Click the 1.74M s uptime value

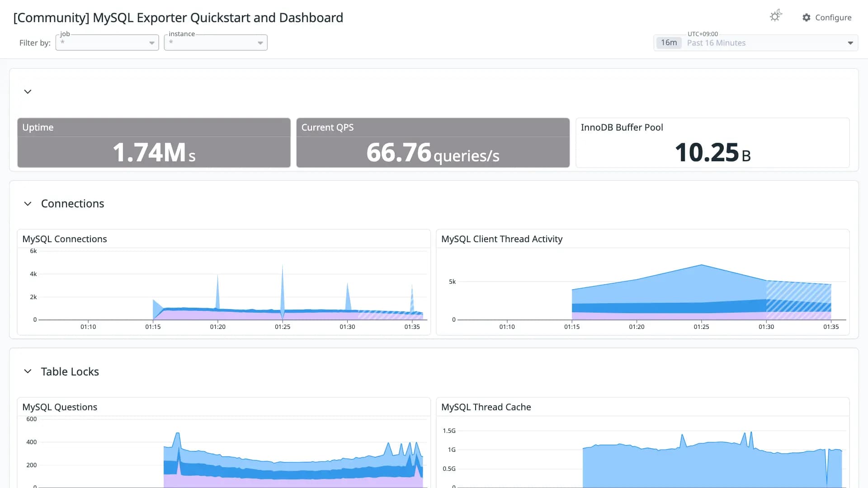pyautogui.click(x=154, y=152)
